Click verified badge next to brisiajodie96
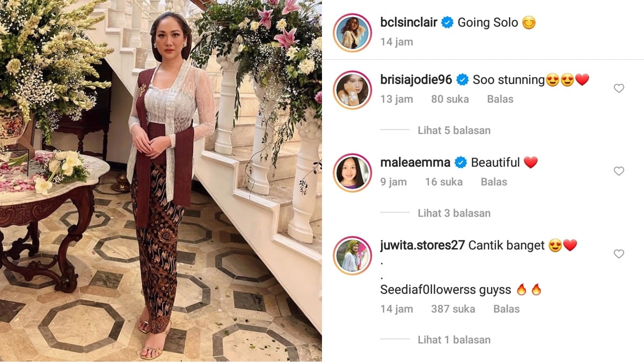The height and width of the screenshot is (362, 644). pyautogui.click(x=463, y=80)
